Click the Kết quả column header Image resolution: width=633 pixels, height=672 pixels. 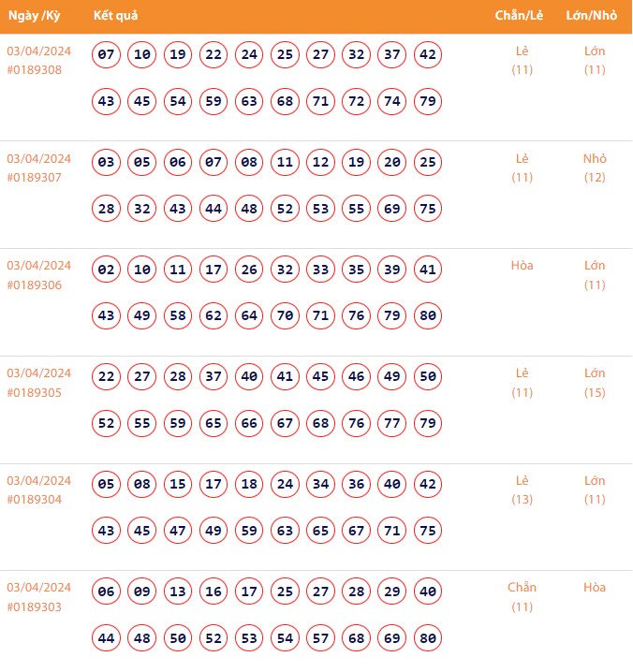pos(117,16)
